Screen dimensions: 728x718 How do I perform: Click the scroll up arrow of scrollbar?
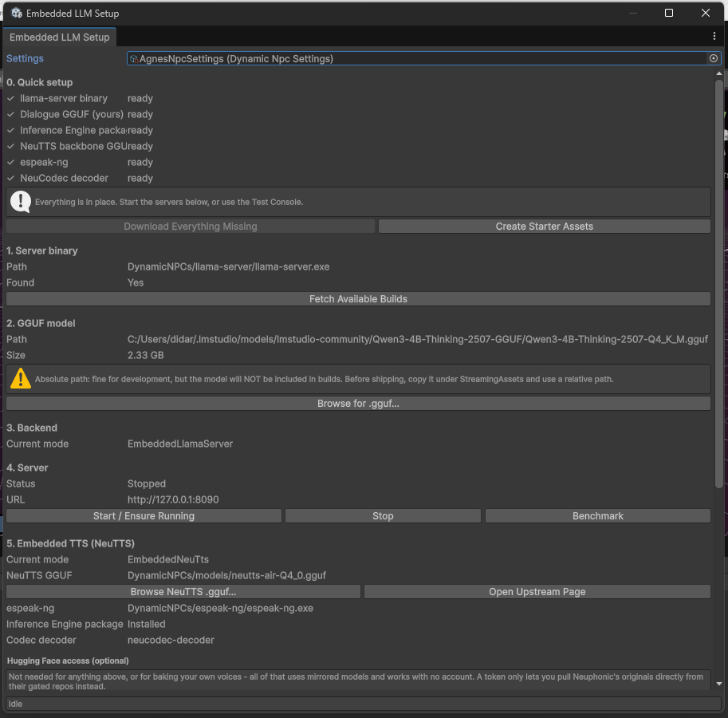point(719,74)
